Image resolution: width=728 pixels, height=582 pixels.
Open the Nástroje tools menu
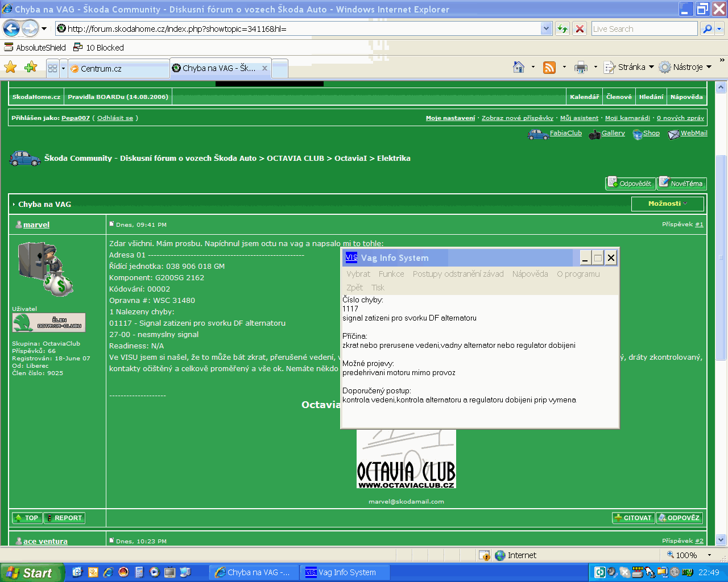pyautogui.click(x=685, y=67)
